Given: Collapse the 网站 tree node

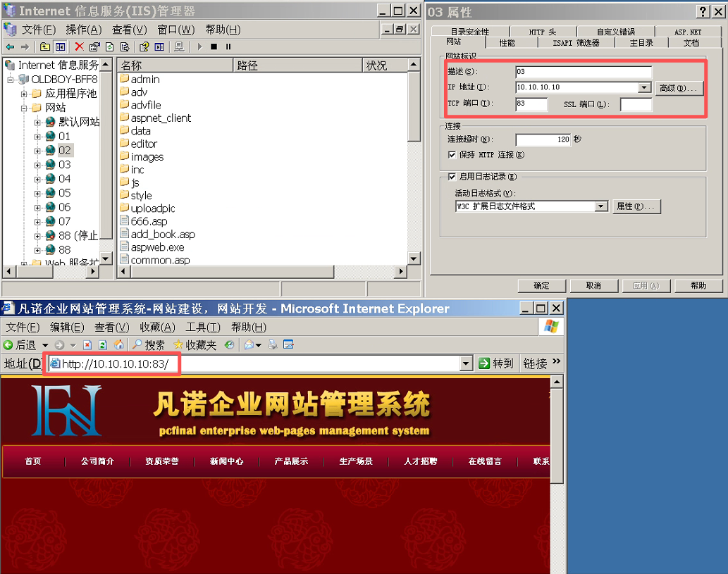Looking at the screenshot, I should tap(24, 108).
